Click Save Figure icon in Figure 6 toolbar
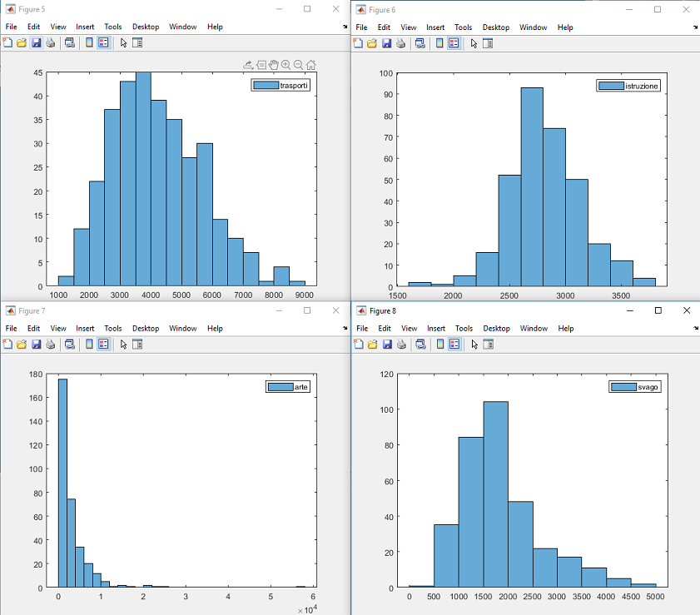The width and height of the screenshot is (700, 615). click(386, 43)
